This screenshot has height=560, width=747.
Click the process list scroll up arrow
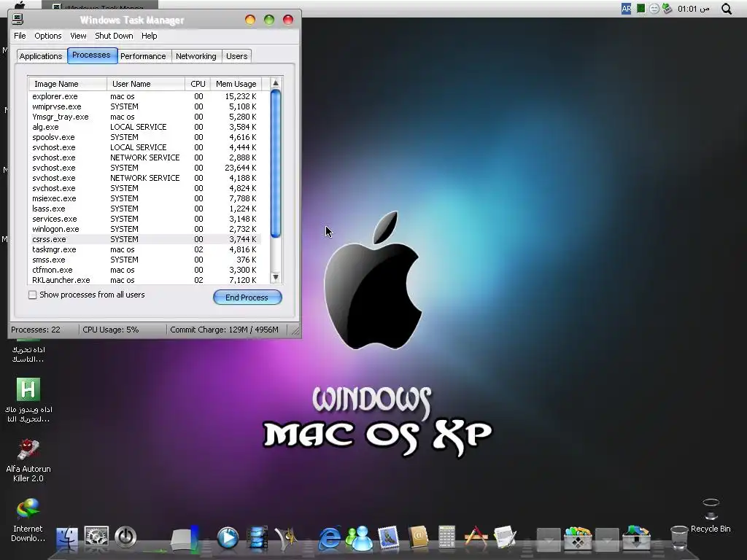(275, 83)
